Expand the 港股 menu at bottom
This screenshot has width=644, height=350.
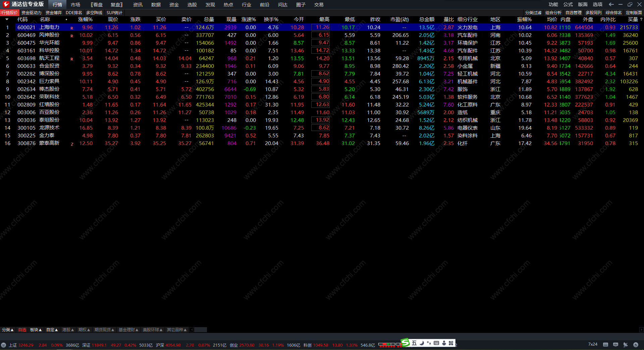[68, 330]
